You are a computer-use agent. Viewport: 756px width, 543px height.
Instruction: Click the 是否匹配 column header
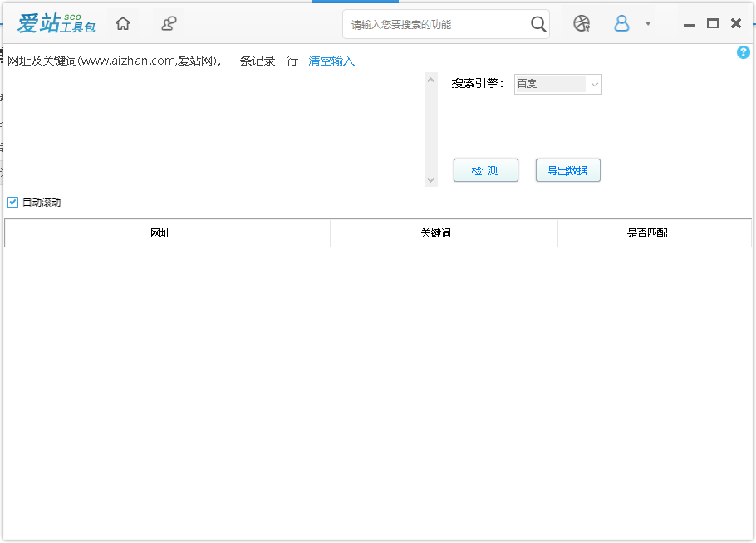tap(647, 233)
